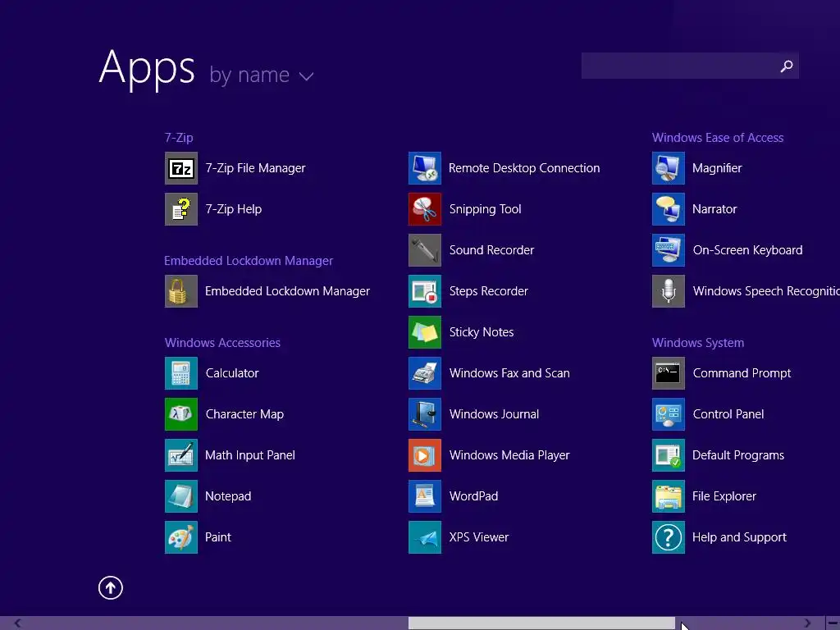Click the Embedded Lockdown Manager group header
The image size is (840, 630).
[249, 261]
